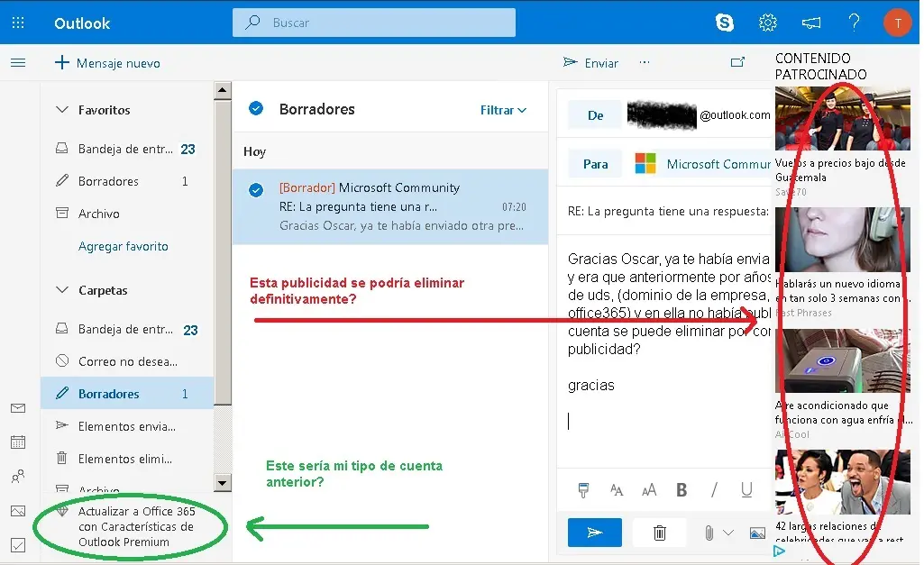The height and width of the screenshot is (565, 924).
Task: Open Bandeja de entrada under Favoritos
Action: [x=127, y=149]
